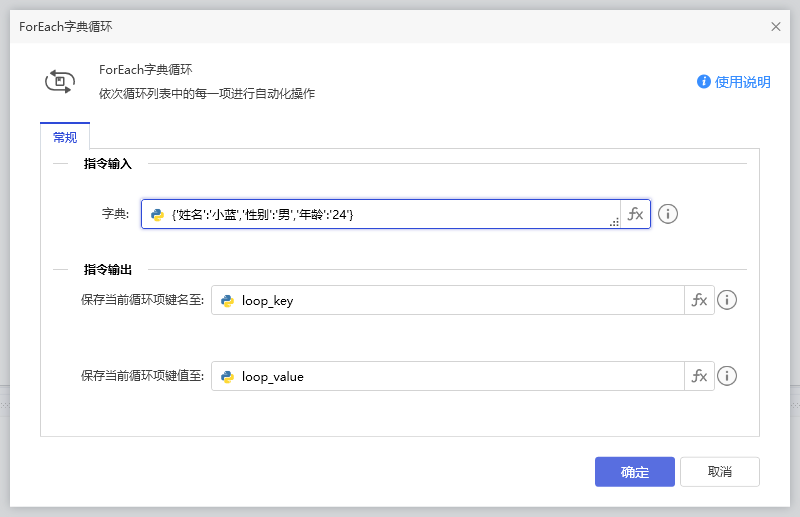This screenshot has height=517, width=800.
Task: Open the 使用说明 help link
Action: click(742, 82)
